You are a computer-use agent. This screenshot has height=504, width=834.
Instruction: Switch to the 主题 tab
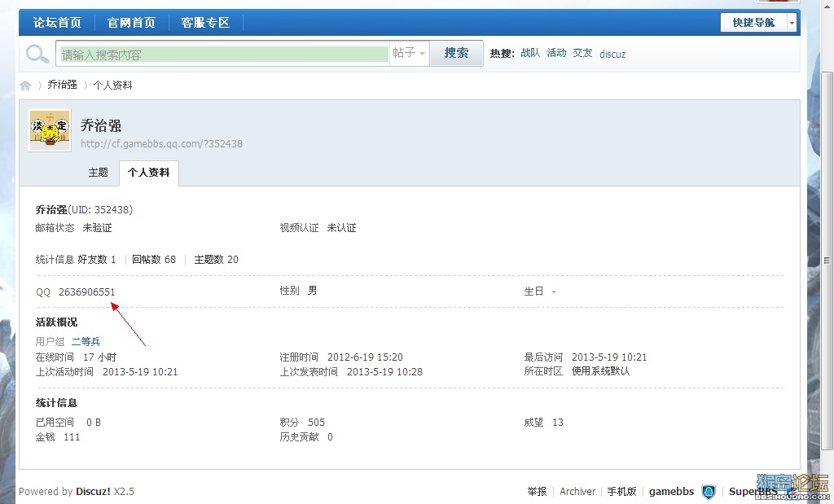pos(98,173)
